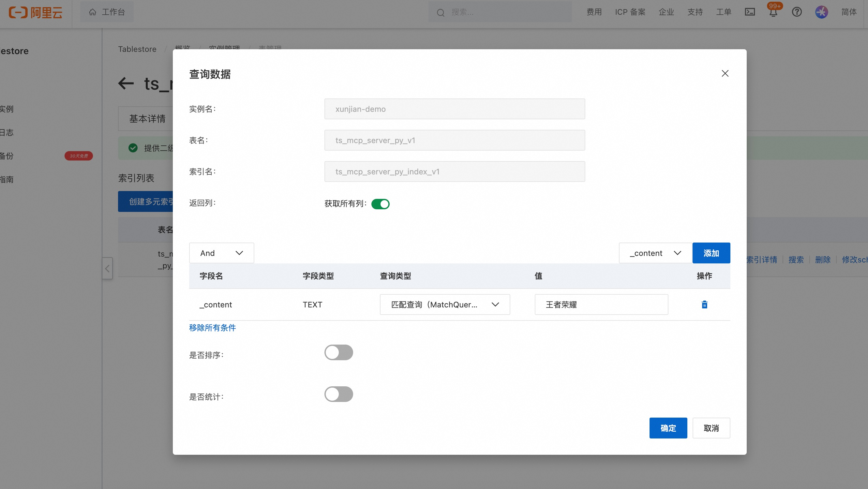Enable the 是否排序 toggle
The image size is (868, 489).
339,352
